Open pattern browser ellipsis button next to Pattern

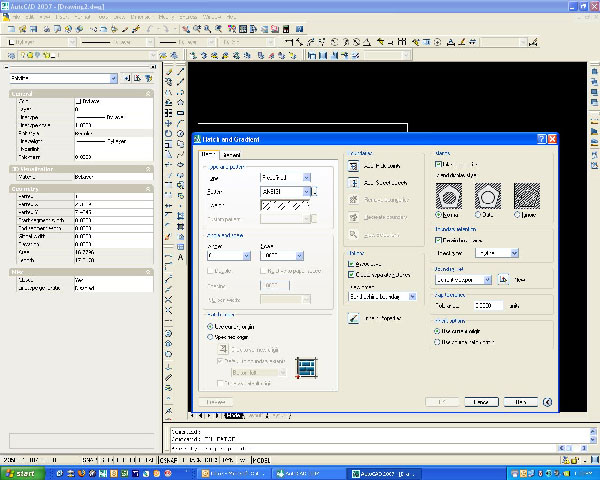314,190
